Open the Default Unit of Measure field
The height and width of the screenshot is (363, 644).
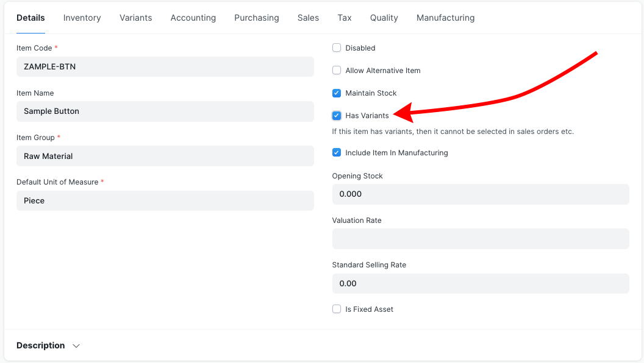[x=165, y=200]
